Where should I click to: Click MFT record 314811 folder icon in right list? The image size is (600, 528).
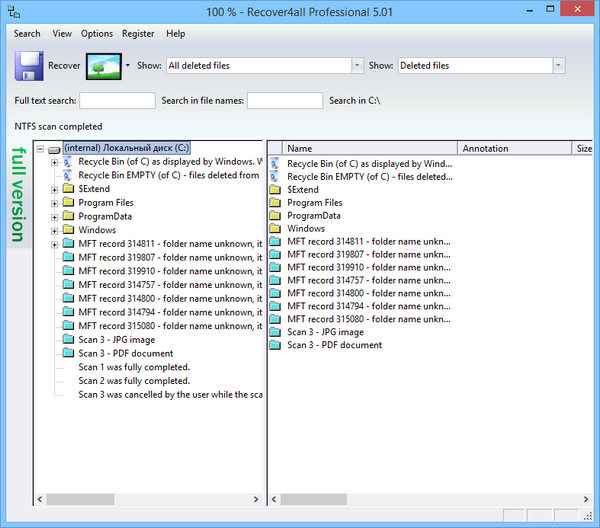(x=275, y=241)
